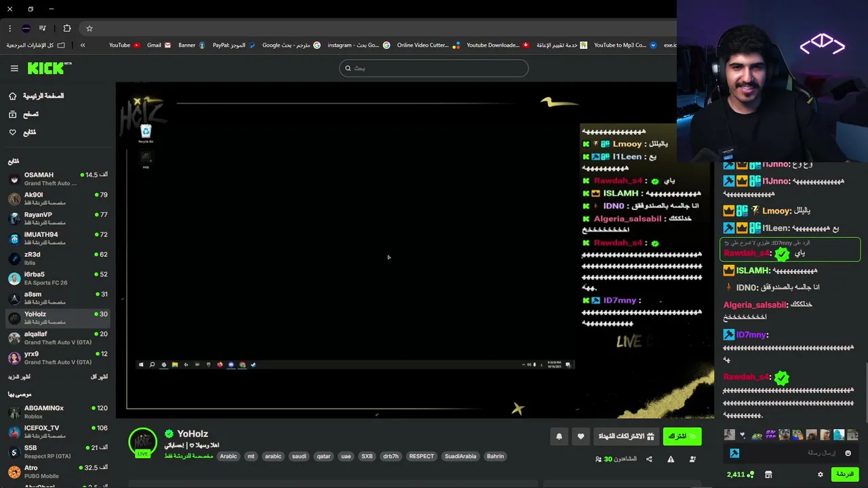Screen dimensions: 868x488
Task: Open Youtube Downloader bookmark
Action: (498, 45)
